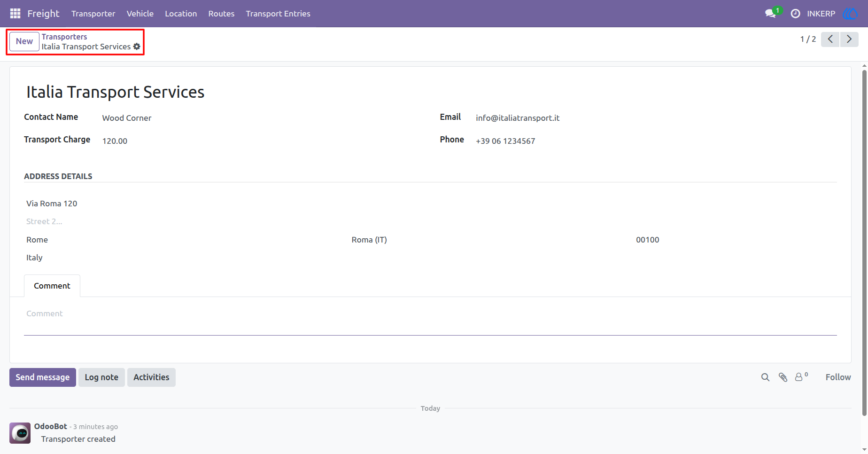Click the record pager 1 / 2
The image size is (868, 454).
pos(808,39)
